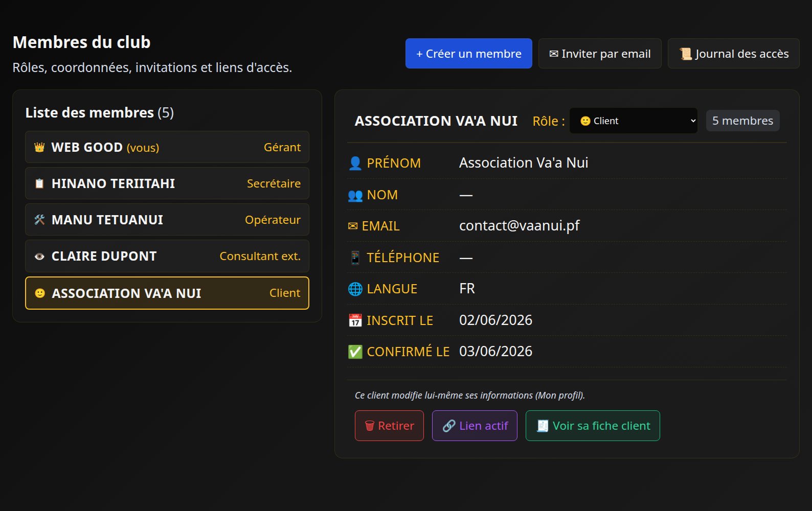Click the document icon in Voir sa fiche client
This screenshot has height=511, width=812.
click(543, 426)
